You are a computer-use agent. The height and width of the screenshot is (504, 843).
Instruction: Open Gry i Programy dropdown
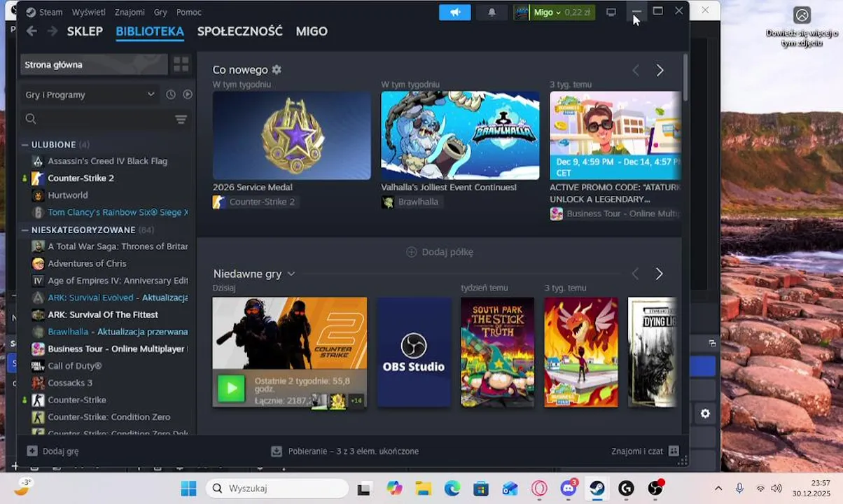click(x=89, y=94)
